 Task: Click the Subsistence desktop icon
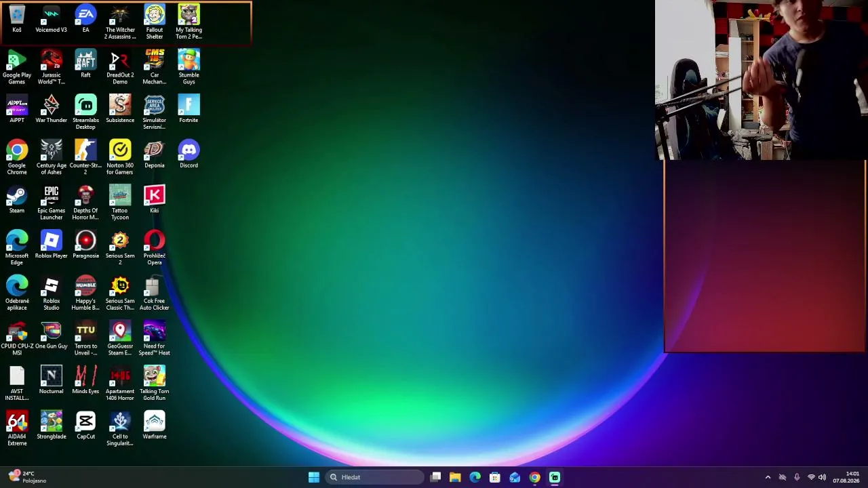click(x=120, y=109)
